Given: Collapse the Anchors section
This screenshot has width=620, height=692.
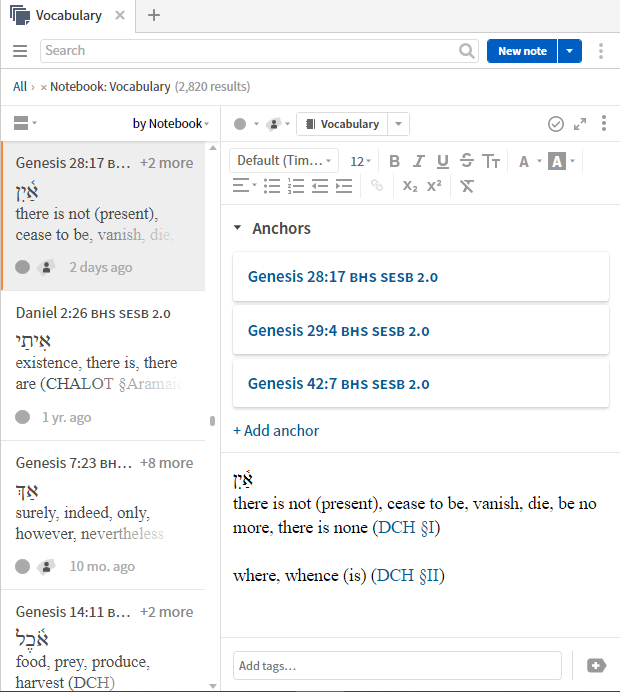Looking at the screenshot, I should [238, 228].
